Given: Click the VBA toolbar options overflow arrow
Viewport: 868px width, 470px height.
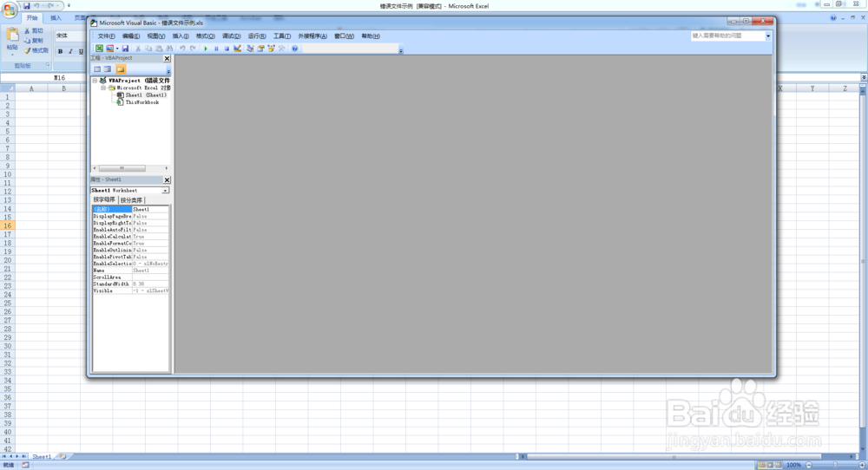Looking at the screenshot, I should click(x=401, y=51).
